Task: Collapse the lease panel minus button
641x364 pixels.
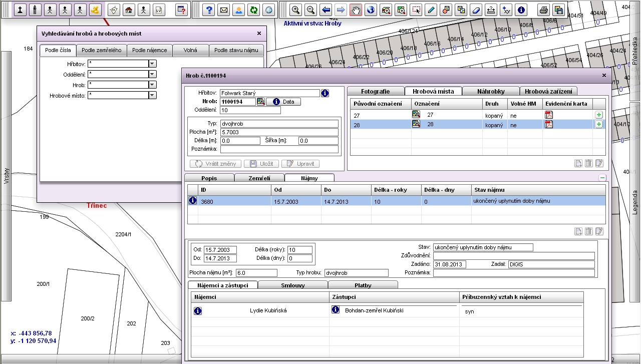Action: tap(602, 178)
